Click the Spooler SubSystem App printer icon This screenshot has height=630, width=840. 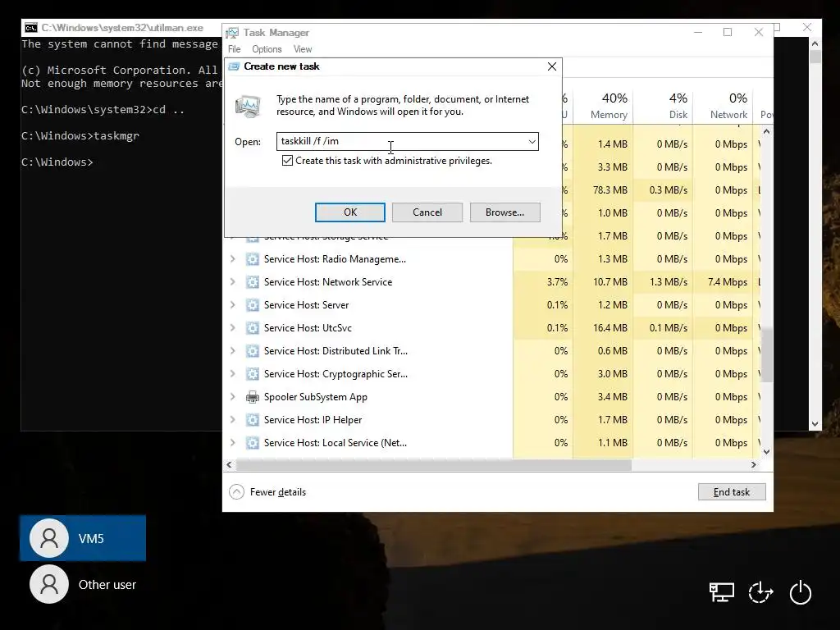[253, 397]
